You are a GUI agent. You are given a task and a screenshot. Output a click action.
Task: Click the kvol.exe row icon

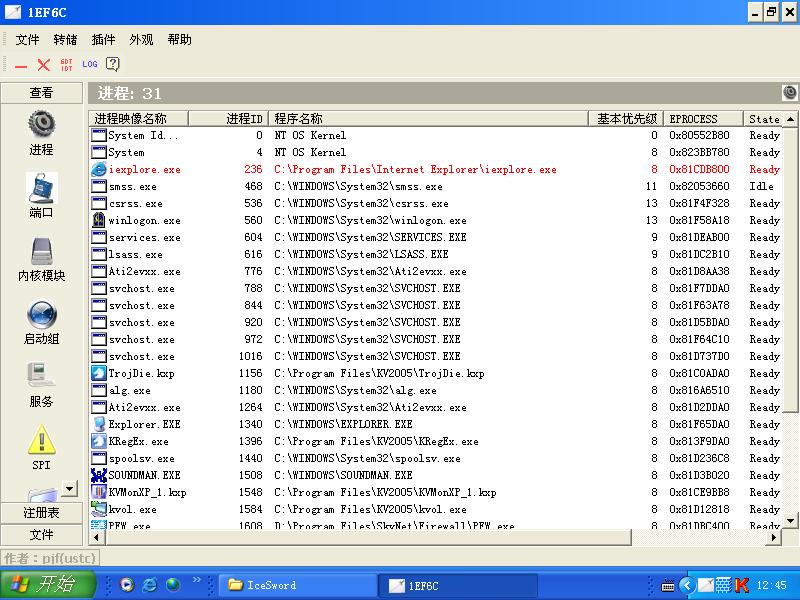pos(98,509)
